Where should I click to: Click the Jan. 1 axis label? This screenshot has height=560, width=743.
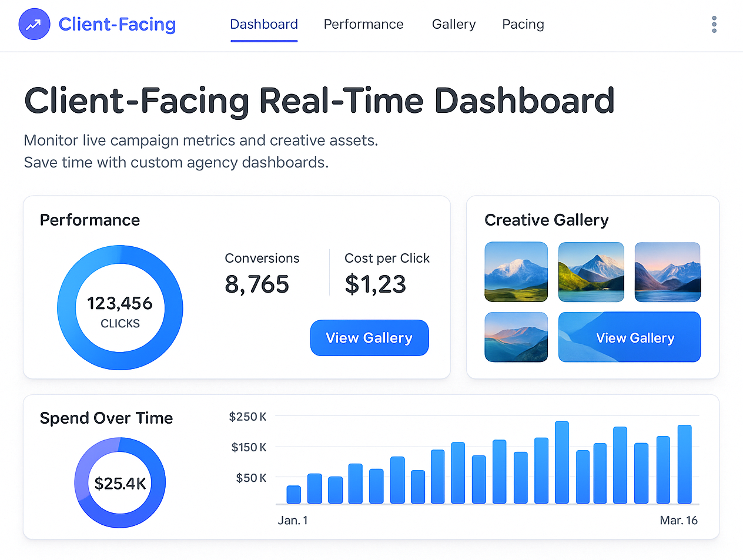coord(292,520)
